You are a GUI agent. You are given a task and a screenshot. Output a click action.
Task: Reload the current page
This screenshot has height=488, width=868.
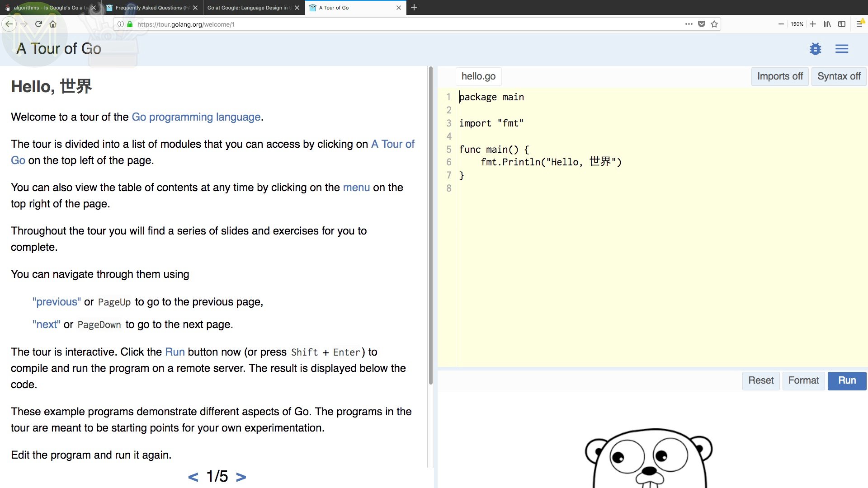(x=38, y=24)
